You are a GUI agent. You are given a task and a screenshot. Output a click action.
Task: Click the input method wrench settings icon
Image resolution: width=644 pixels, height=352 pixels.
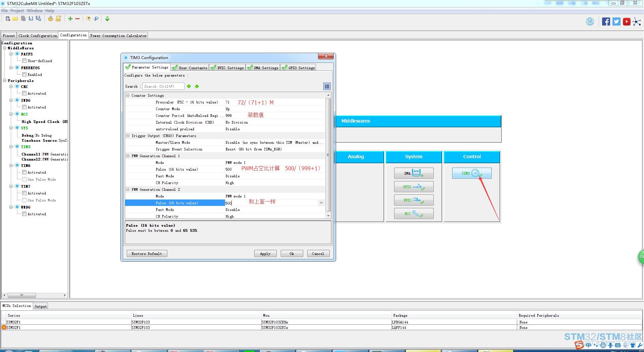[x=640, y=345]
